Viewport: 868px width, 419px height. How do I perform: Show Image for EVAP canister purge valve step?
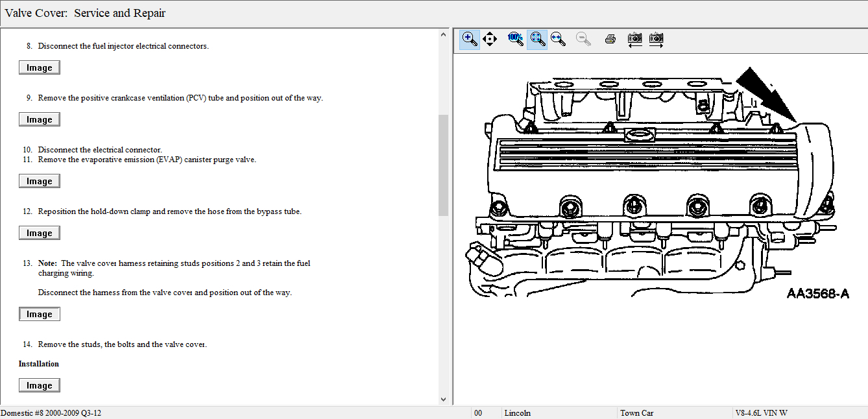(40, 182)
